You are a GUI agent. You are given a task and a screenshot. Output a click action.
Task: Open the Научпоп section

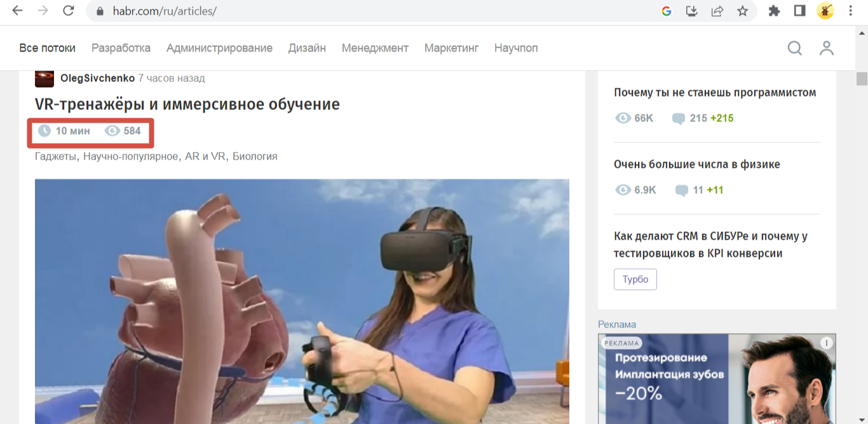[x=516, y=48]
